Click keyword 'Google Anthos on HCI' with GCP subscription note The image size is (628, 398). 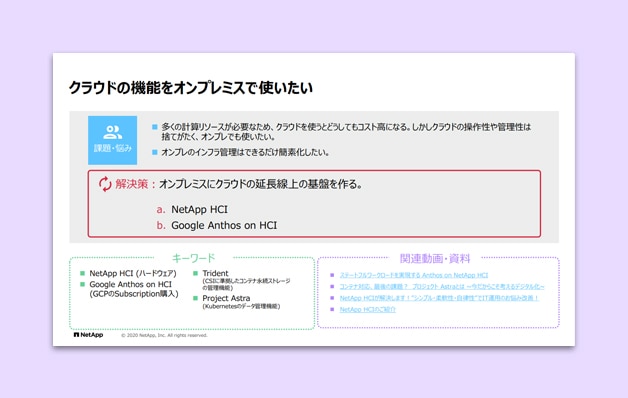pos(134,289)
